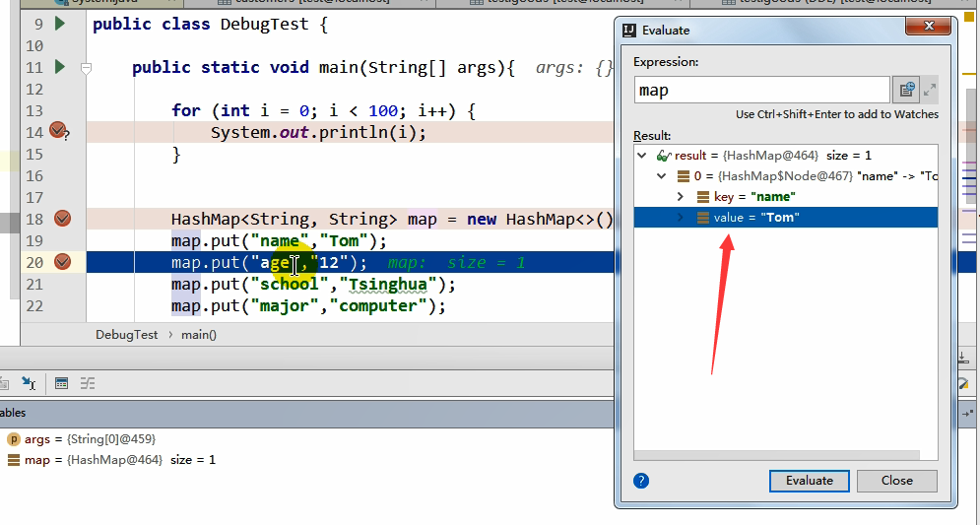This screenshot has height=525, width=980.
Task: Collapse main method fold marker at line 11
Action: click(87, 68)
